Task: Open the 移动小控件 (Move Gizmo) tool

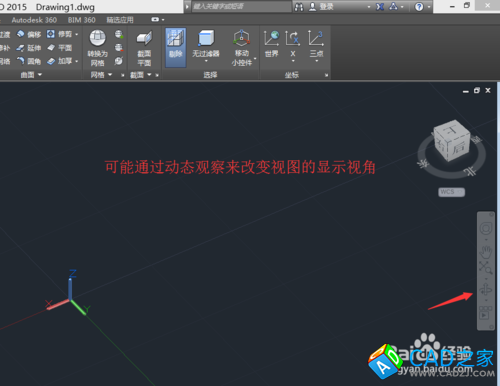Action: click(x=242, y=48)
